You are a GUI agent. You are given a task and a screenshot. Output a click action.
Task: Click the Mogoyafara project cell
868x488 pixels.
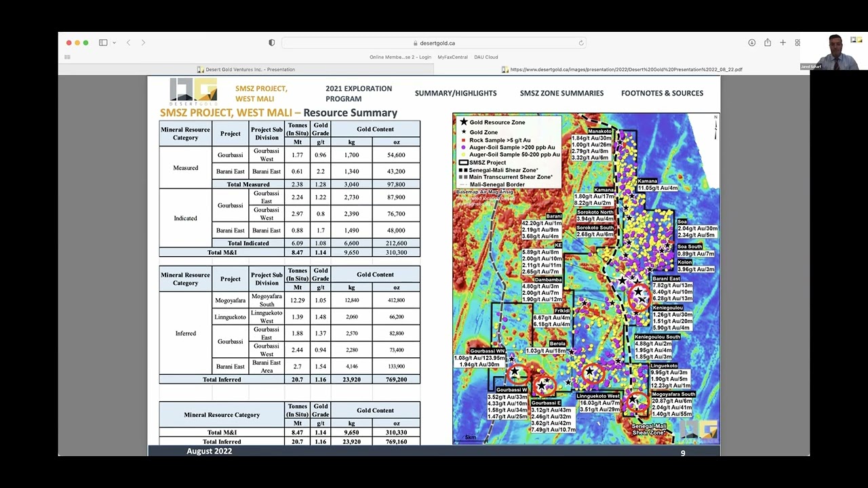tap(230, 300)
